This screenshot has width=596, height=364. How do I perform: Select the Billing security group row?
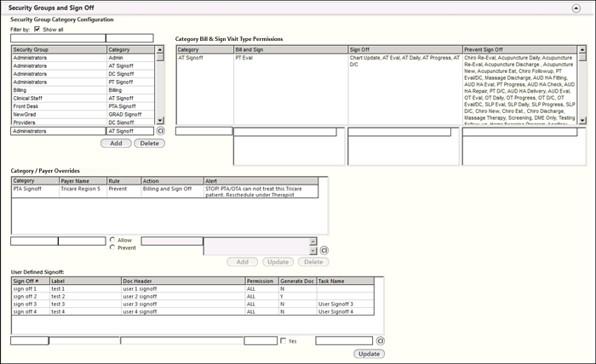click(x=83, y=90)
